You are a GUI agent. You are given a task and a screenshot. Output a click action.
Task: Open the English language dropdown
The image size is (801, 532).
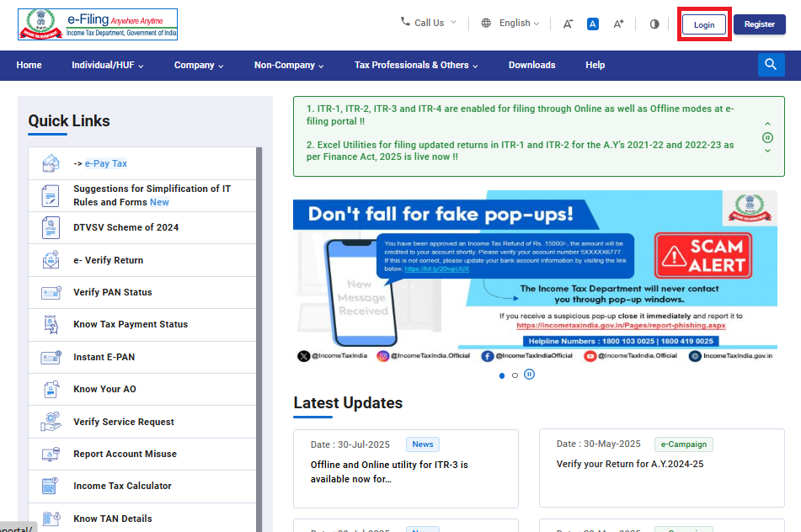coord(510,23)
